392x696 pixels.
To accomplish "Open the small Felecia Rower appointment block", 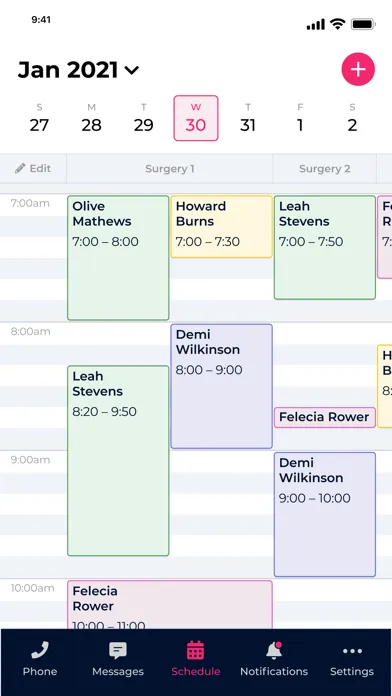I will coord(325,417).
